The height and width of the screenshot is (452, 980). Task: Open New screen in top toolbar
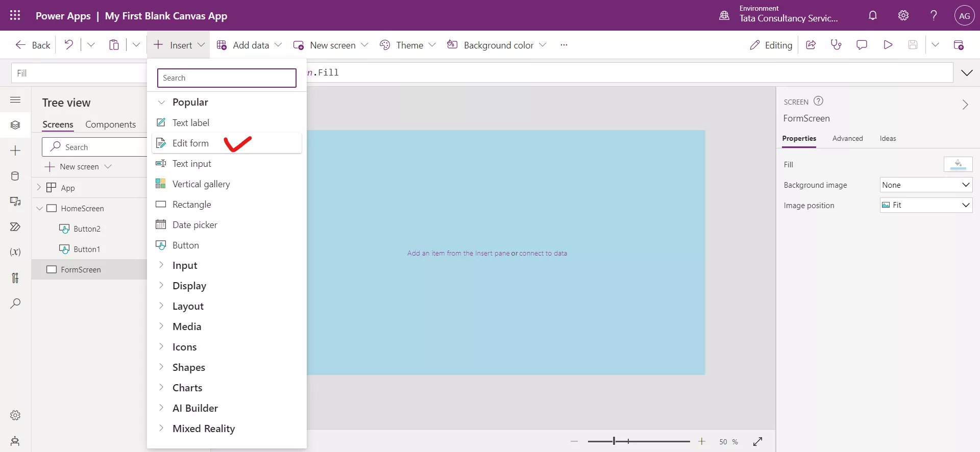[331, 45]
